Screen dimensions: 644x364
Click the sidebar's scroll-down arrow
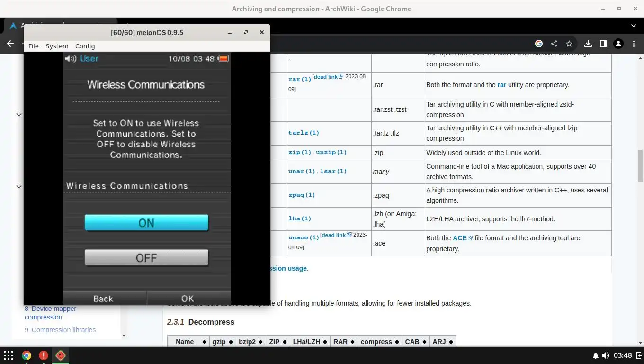[x=124, y=336]
